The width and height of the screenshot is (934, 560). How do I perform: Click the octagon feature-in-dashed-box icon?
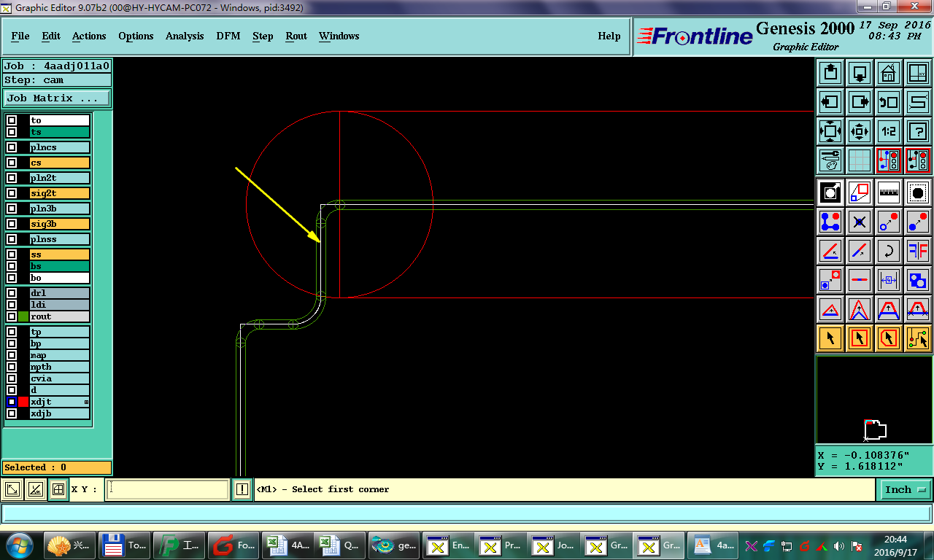pyautogui.click(x=917, y=193)
